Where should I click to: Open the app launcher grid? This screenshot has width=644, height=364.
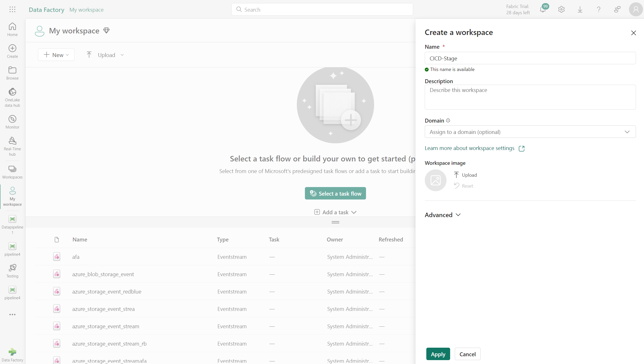12,10
